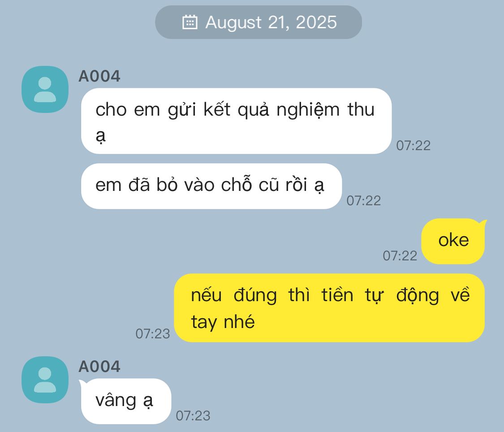The width and height of the screenshot is (504, 432).
Task: Click the 07:23 timestamp beside yellow long message
Action: point(153,334)
